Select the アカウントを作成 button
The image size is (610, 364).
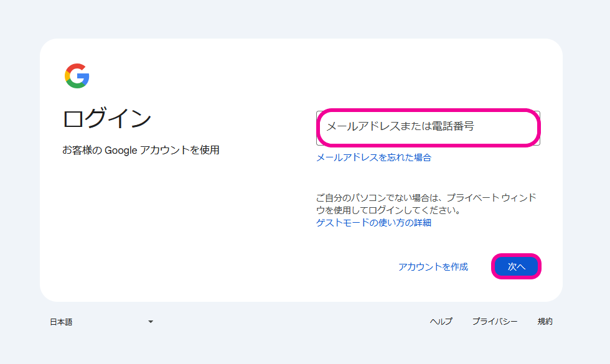pyautogui.click(x=433, y=267)
